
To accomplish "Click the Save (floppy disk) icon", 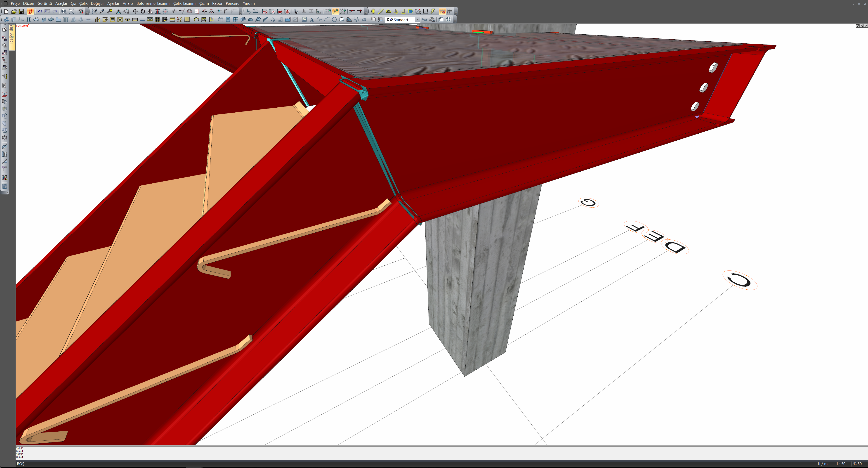I will point(21,12).
